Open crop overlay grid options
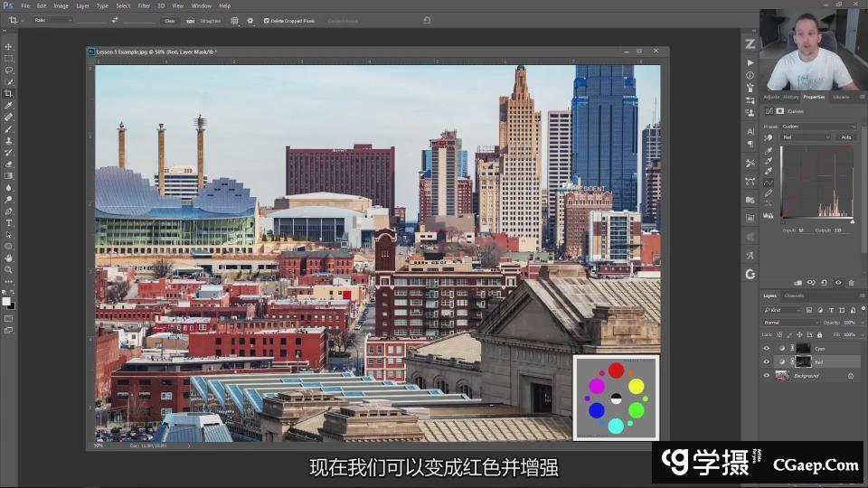868x488 pixels. click(235, 20)
